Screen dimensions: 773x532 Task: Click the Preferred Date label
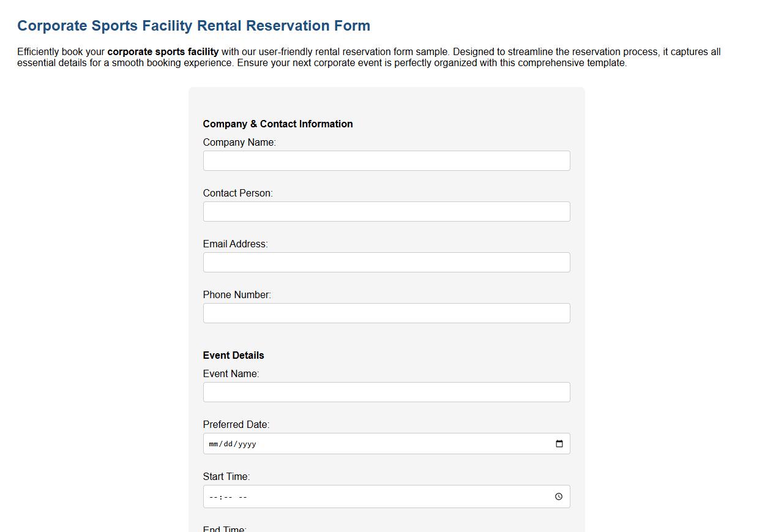coord(236,424)
